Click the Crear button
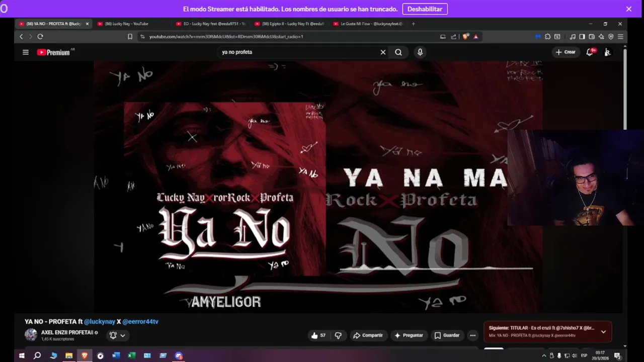 (566, 52)
